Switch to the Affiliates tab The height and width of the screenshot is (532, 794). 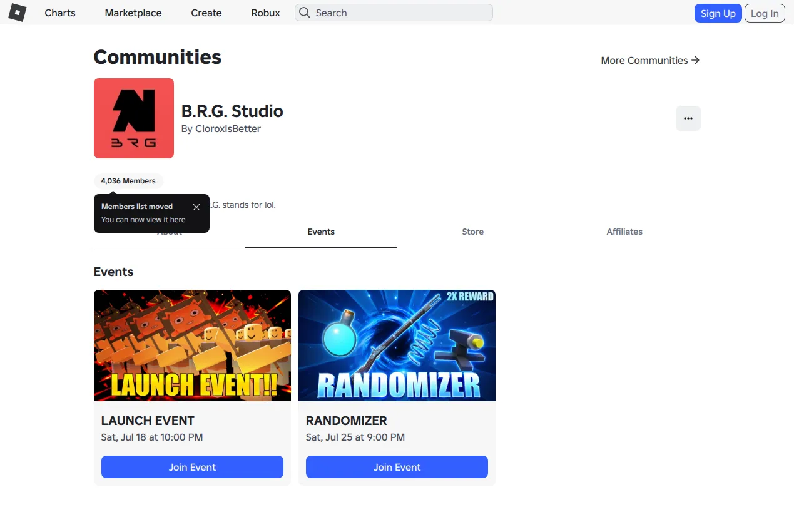pyautogui.click(x=624, y=232)
